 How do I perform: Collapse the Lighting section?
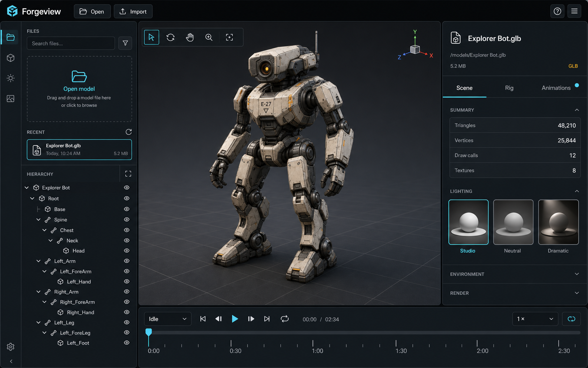click(577, 191)
